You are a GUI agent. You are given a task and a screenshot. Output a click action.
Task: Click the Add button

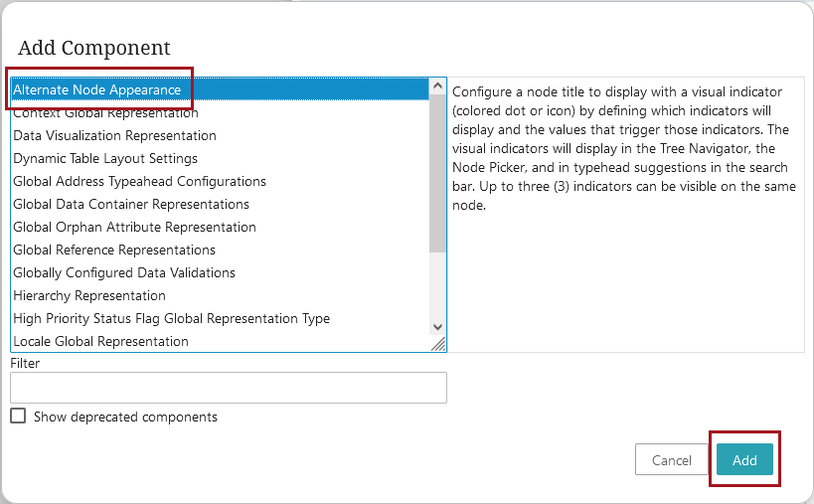point(744,459)
